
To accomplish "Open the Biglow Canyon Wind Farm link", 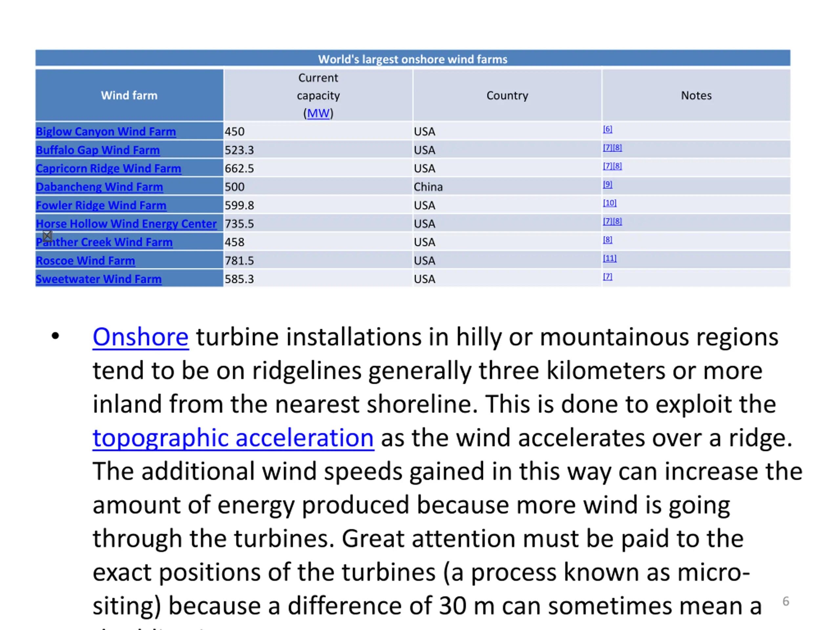I will click(106, 131).
